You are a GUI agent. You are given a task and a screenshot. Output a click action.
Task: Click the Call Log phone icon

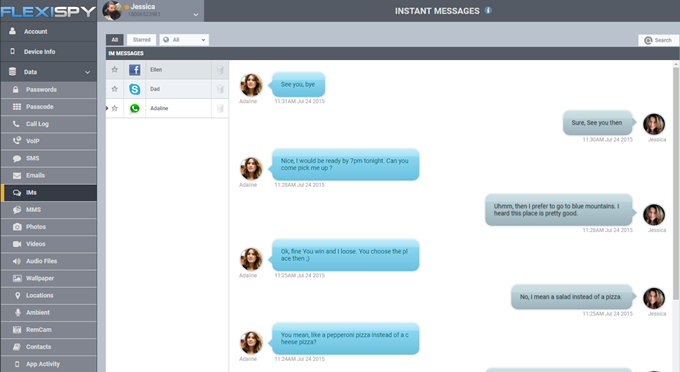pyautogui.click(x=16, y=124)
